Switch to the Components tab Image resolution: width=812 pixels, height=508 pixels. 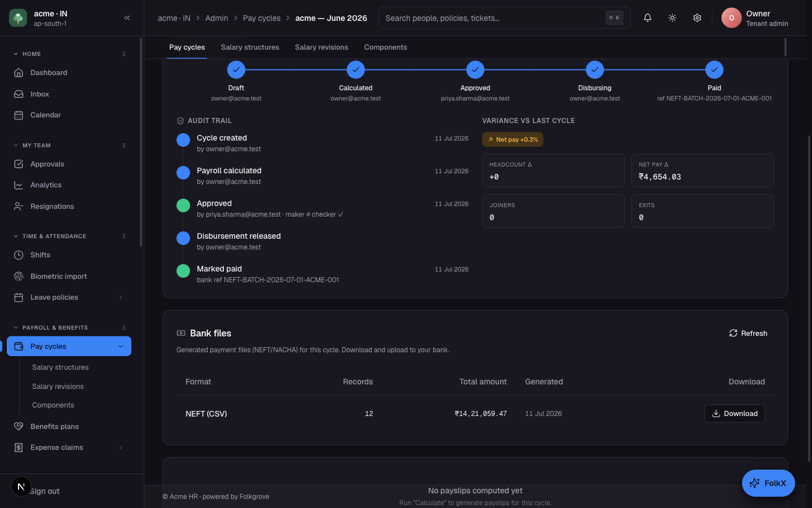(x=385, y=47)
